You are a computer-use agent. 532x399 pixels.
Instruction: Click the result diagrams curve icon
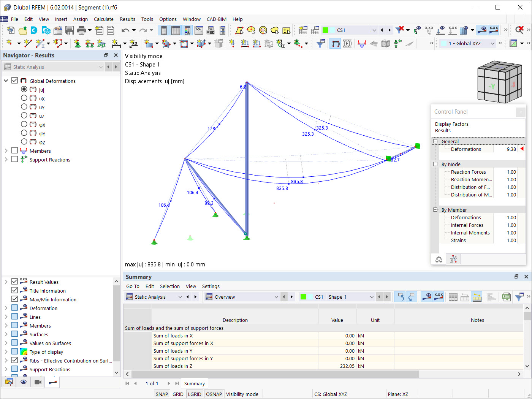tap(362, 43)
